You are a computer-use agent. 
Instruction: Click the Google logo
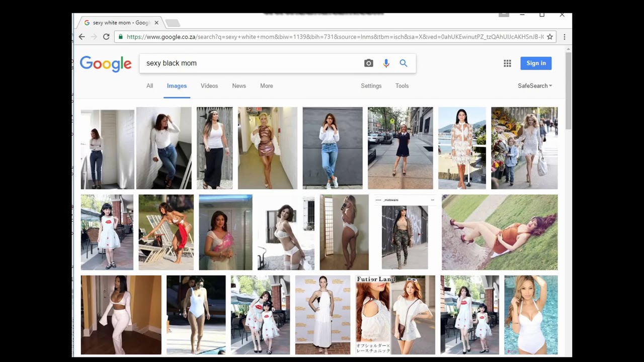106,64
